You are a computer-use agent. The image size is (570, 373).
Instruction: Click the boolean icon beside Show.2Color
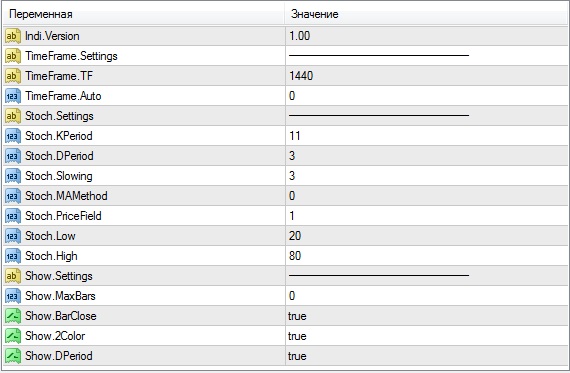tap(13, 336)
